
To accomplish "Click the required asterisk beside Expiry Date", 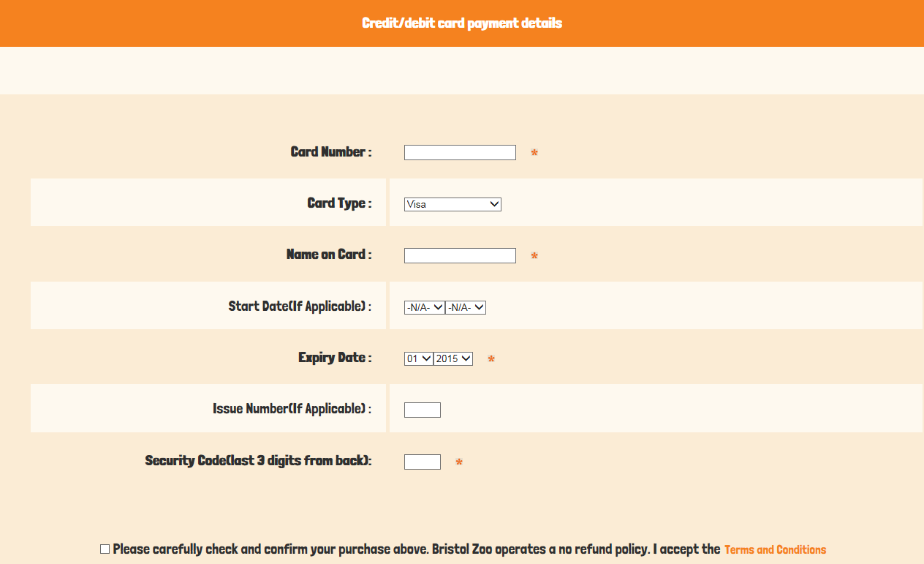I will click(491, 360).
